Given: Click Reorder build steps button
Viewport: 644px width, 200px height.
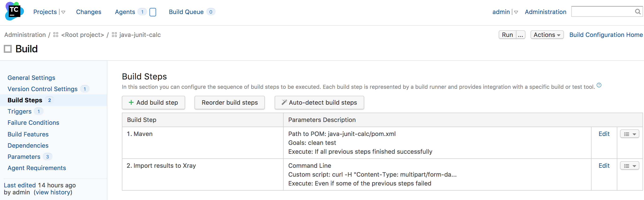Looking at the screenshot, I should coord(229,103).
